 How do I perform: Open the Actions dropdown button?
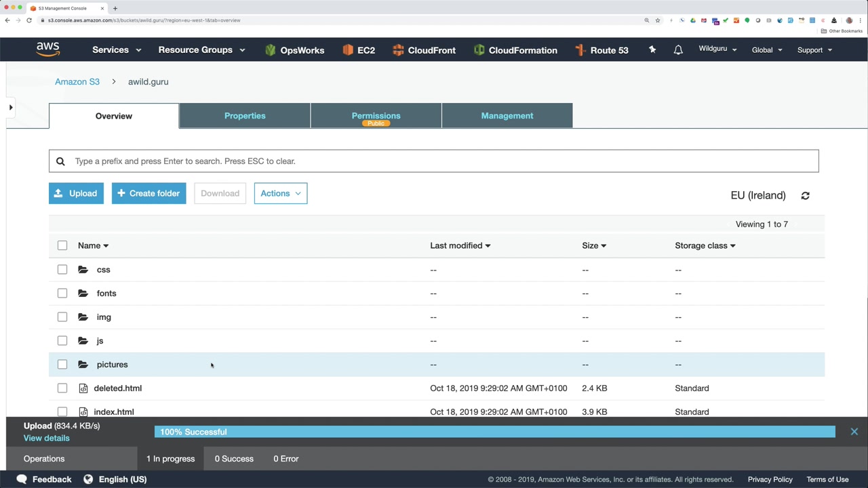click(x=281, y=193)
